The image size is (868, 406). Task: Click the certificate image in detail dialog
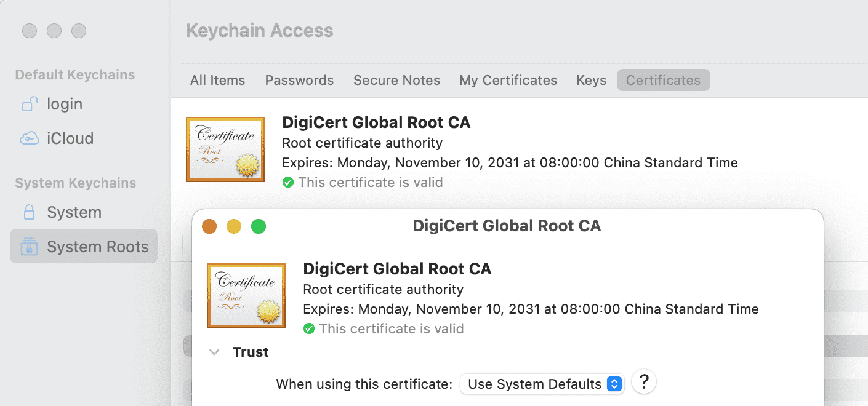click(x=246, y=296)
